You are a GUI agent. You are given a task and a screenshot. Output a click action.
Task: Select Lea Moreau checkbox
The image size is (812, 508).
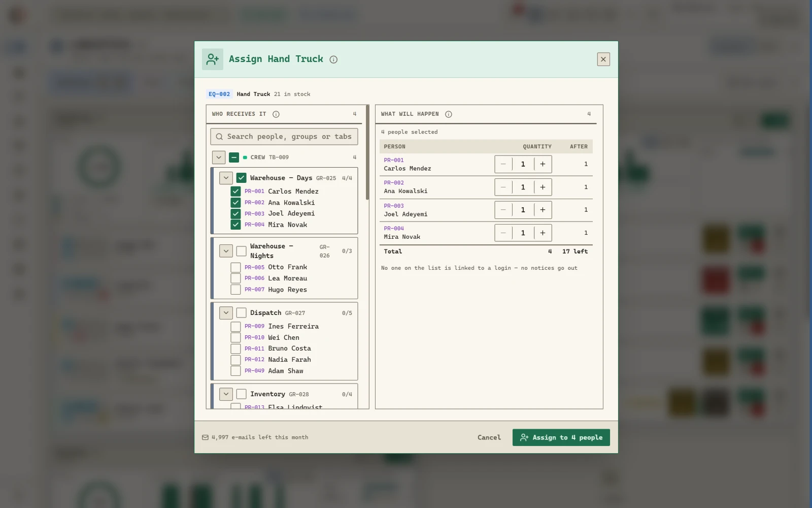(235, 278)
